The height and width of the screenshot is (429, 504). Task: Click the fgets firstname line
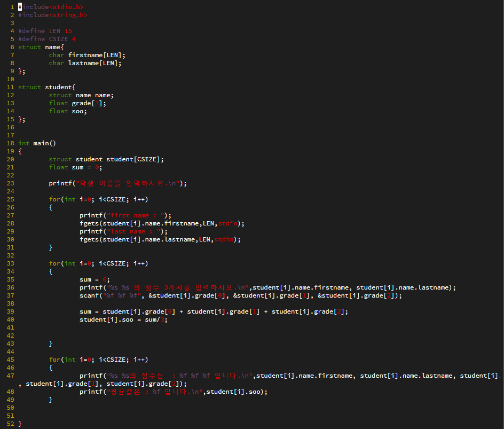pos(162,223)
